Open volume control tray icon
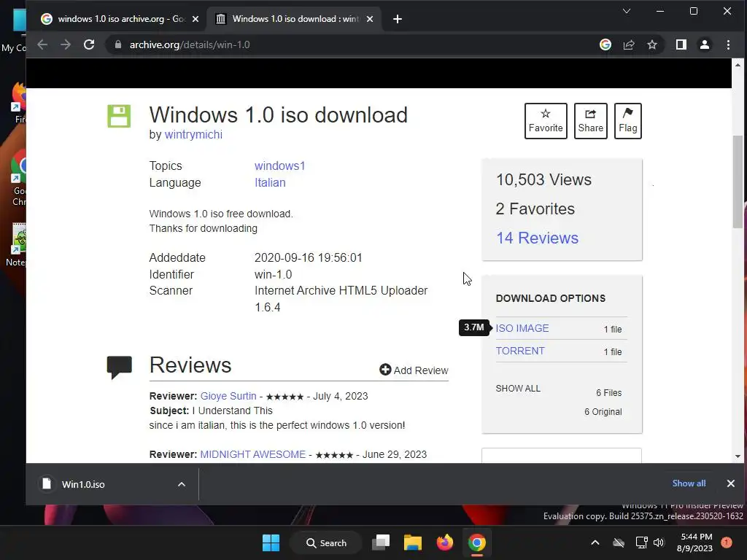Screen dimensions: 747x560 click(x=659, y=542)
